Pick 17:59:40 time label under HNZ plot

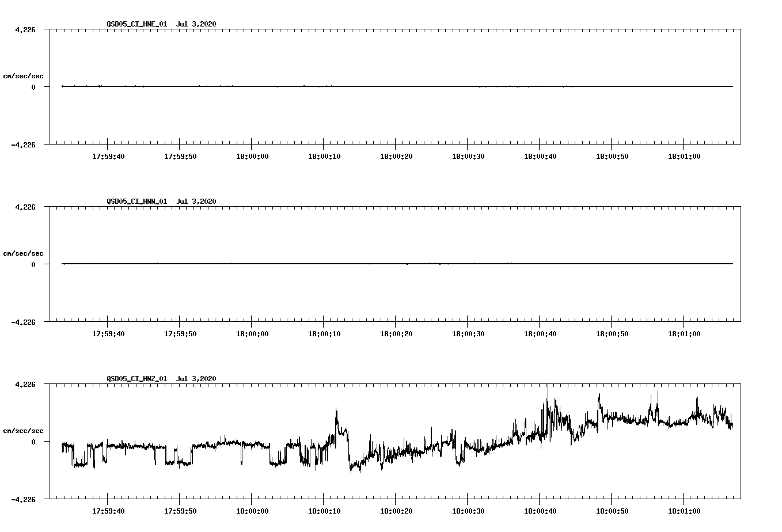(108, 511)
